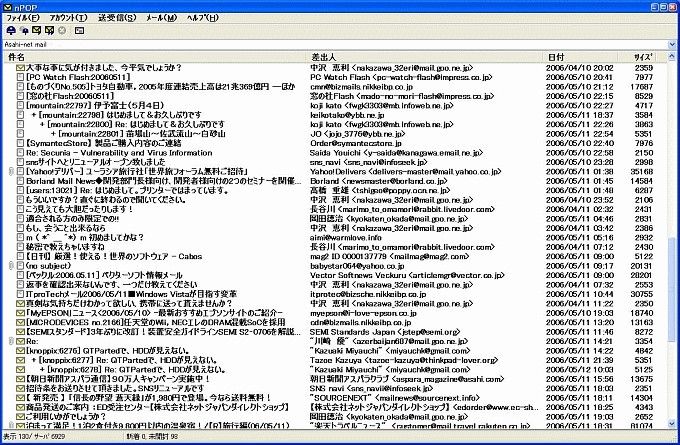Click the scrollbar up arrow of the mail list
This screenshot has width=680, height=445.
[672, 56]
